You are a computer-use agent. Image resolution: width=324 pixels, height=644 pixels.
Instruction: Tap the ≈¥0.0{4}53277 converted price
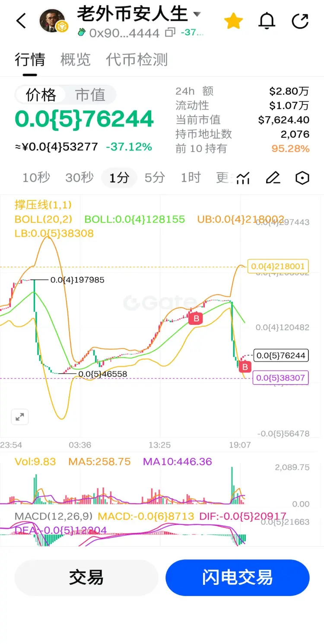pos(57,147)
